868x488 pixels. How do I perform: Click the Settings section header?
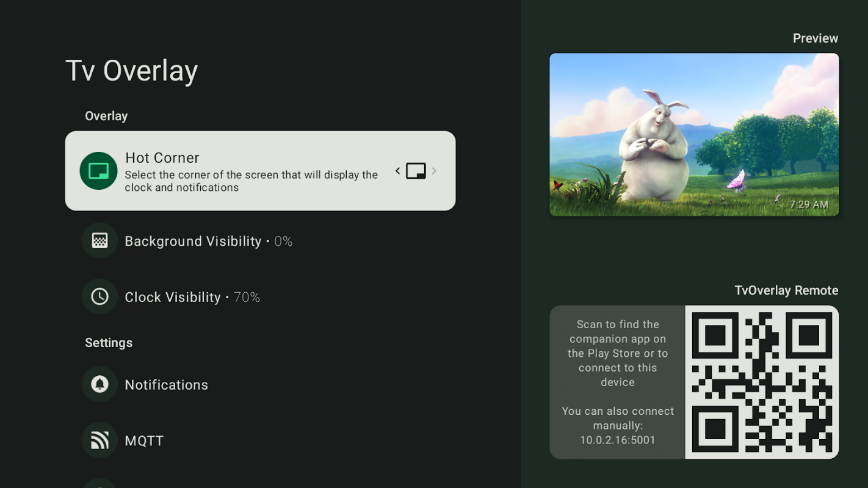(109, 343)
